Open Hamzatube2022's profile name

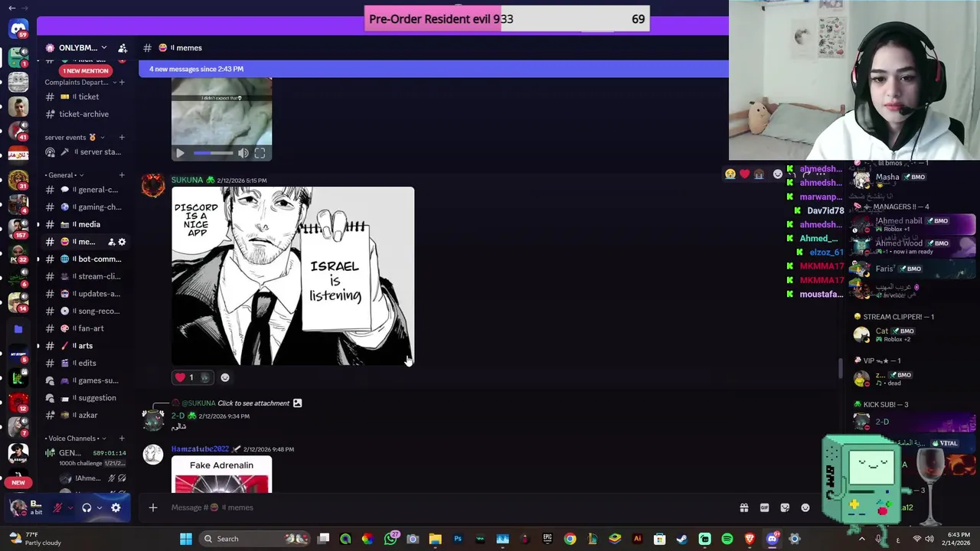tap(200, 449)
